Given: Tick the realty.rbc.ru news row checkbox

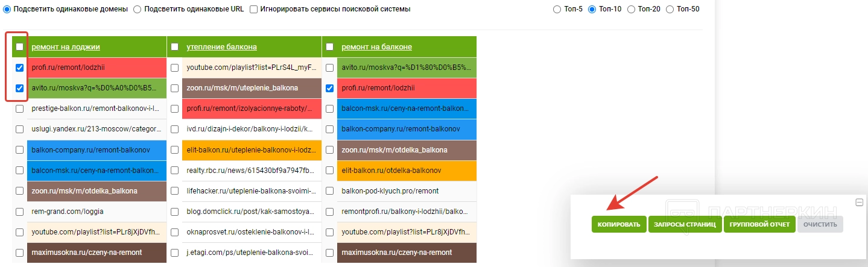Looking at the screenshot, I should tap(174, 171).
